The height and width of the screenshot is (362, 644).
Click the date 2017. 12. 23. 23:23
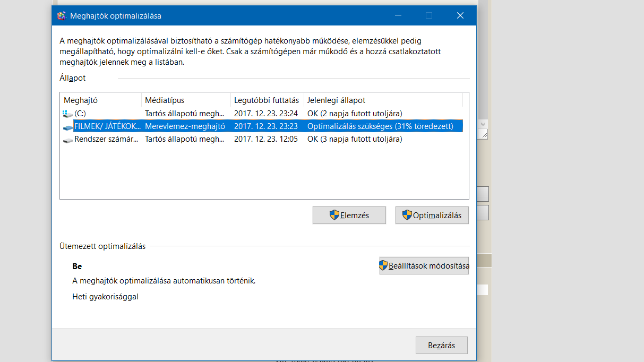point(266,126)
